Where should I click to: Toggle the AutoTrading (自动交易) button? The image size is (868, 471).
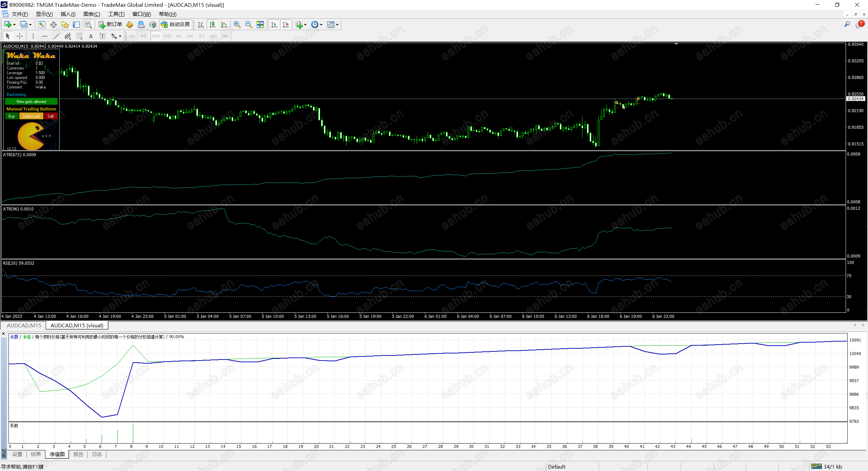click(175, 24)
